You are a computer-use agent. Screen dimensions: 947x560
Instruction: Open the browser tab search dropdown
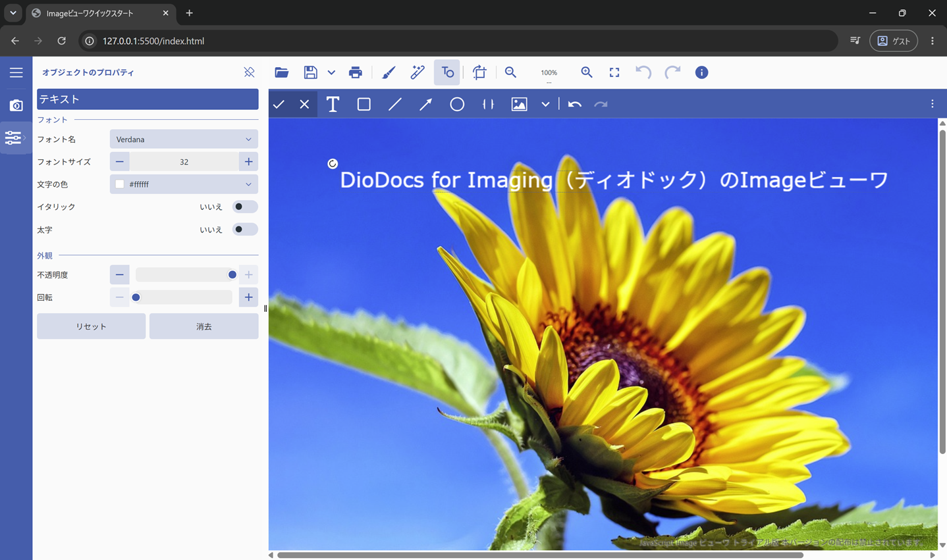point(13,13)
